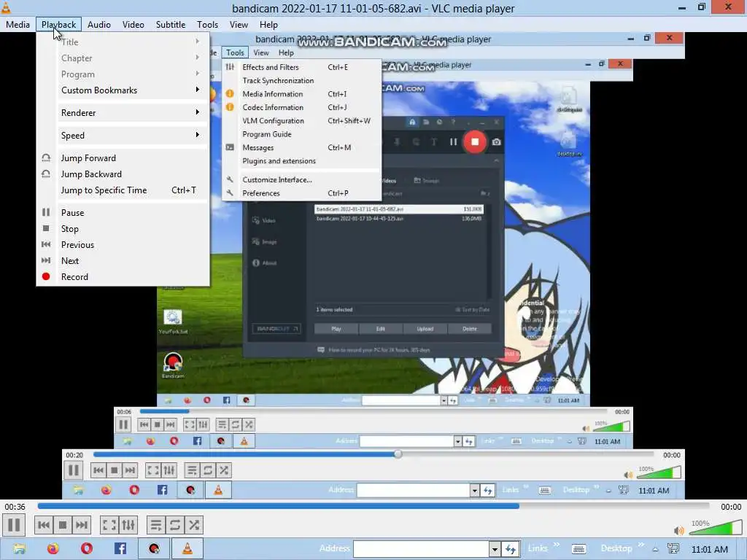Screen dimensions: 747x560
Task: Switch to Bandicam on the real Windows taskbar
Action: coord(154,548)
